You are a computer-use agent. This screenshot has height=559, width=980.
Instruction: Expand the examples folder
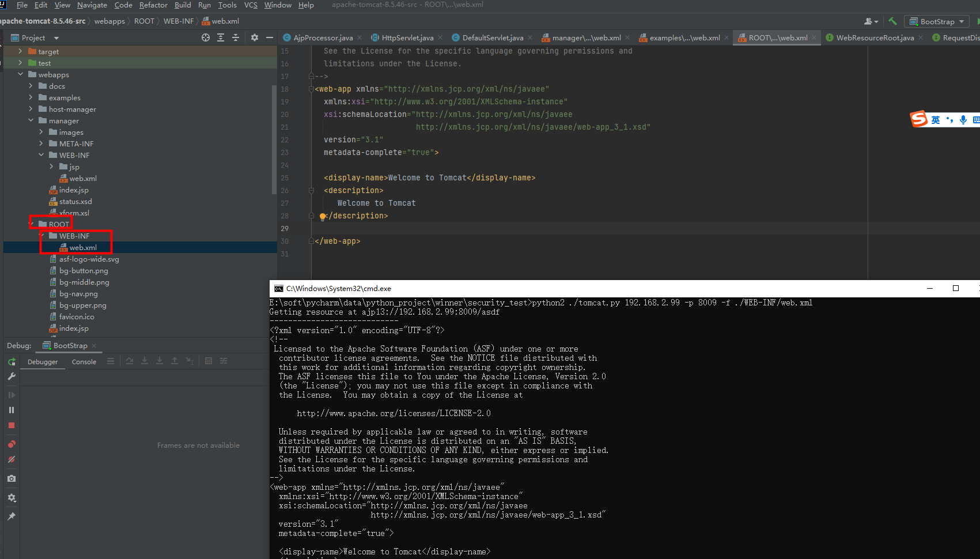point(31,97)
